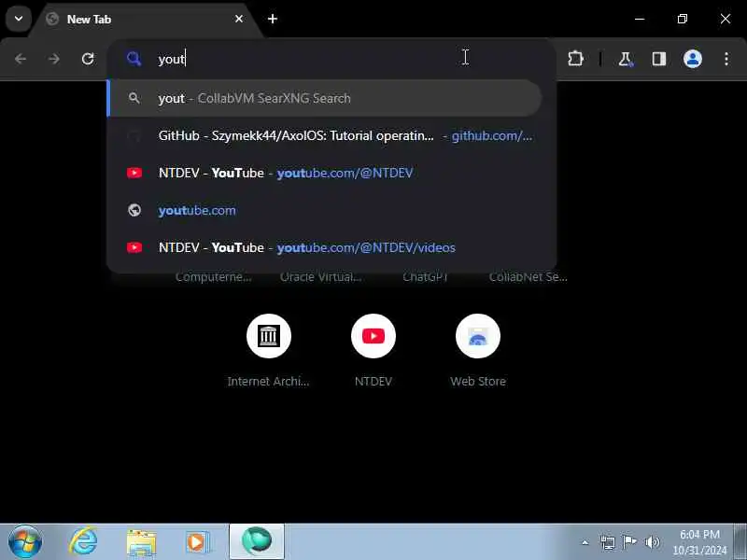Launch Internet Explorer from taskbar
The width and height of the screenshot is (747, 560).
click(x=83, y=542)
